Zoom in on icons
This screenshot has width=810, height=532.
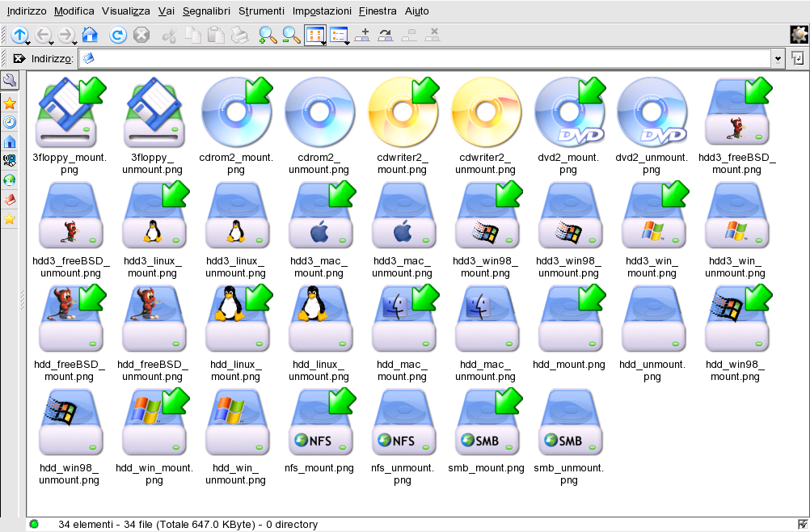[x=268, y=35]
